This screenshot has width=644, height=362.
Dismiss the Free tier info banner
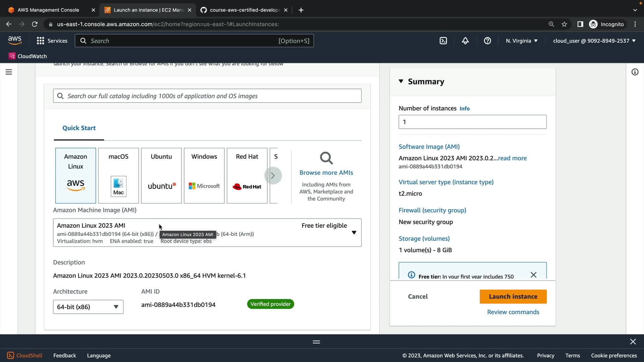533,275
